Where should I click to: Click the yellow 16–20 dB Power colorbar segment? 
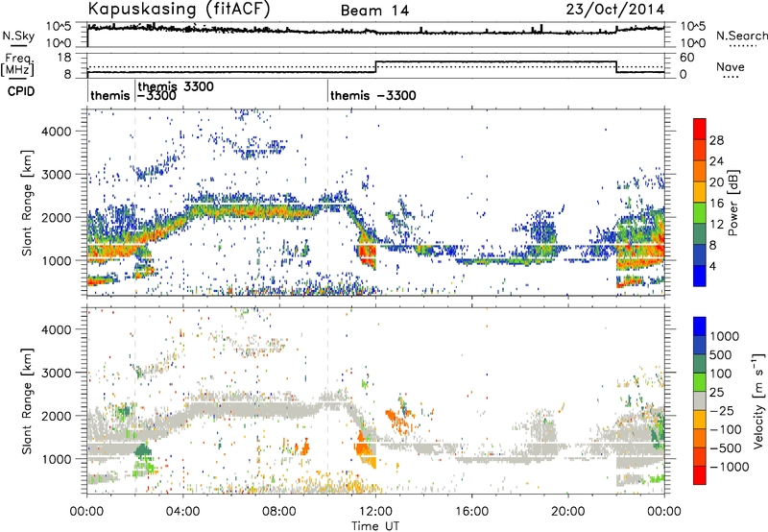tap(700, 192)
